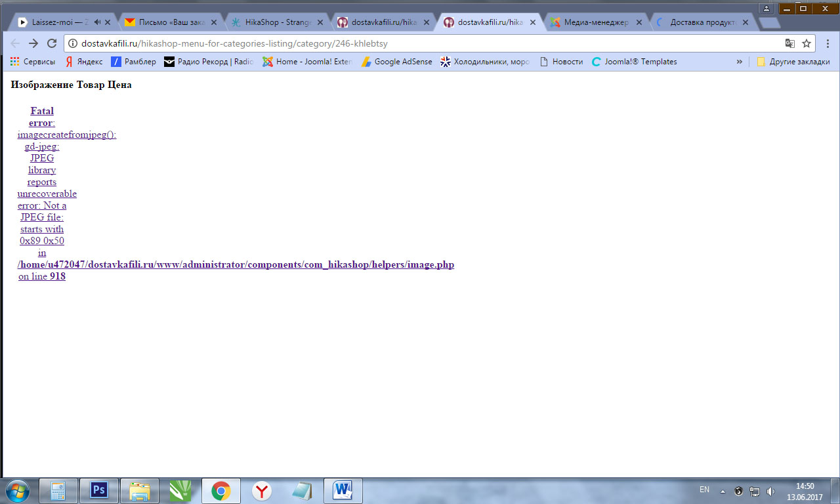The image size is (840, 504).
Task: Close the Laissez-moi tab
Action: click(108, 22)
